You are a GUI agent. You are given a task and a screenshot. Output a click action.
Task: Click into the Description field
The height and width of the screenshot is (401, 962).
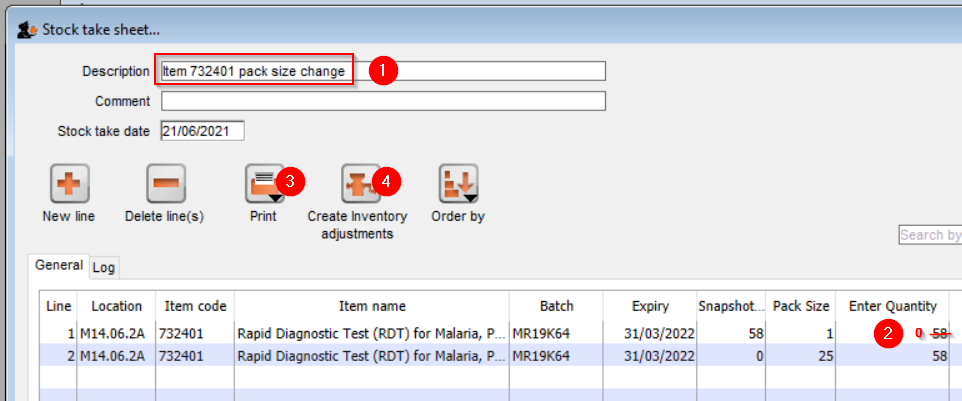[x=382, y=71]
